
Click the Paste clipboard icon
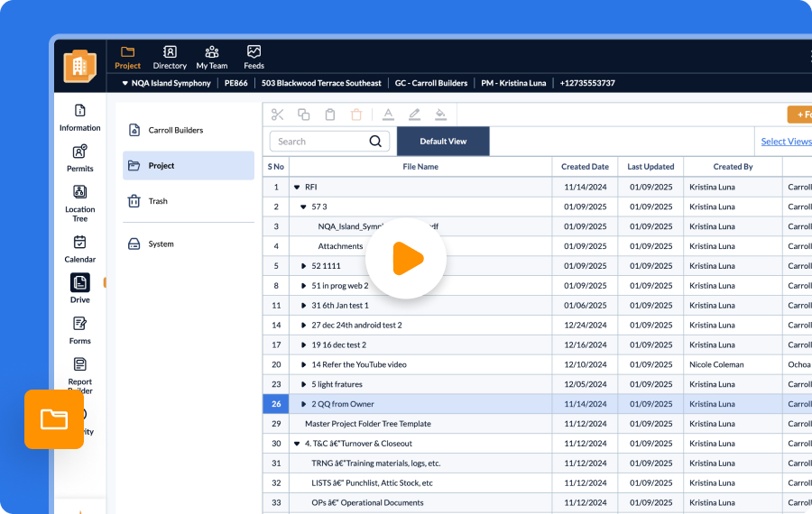pos(330,115)
